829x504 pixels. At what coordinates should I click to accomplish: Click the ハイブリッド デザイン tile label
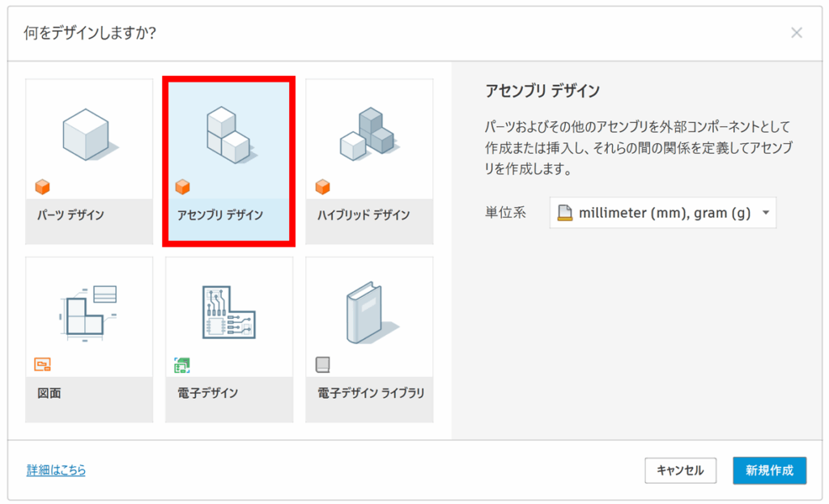[363, 215]
